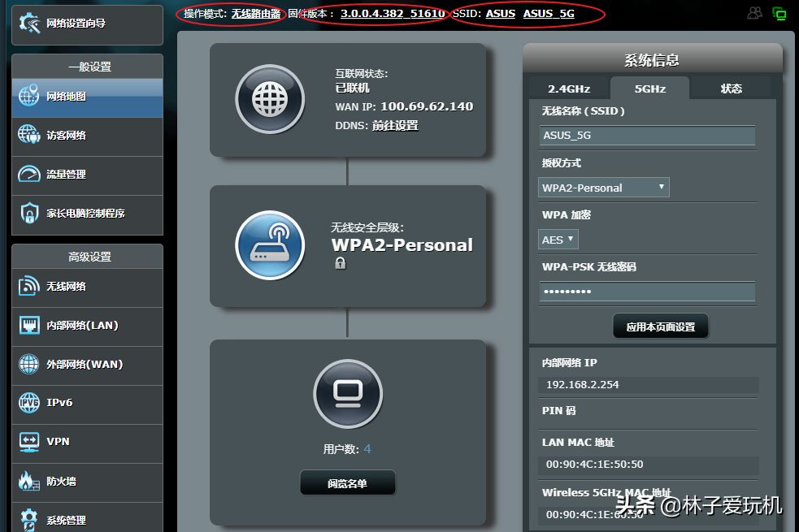The height and width of the screenshot is (532, 799).
Task: Open 系统管理 menu item
Action: pos(87,518)
